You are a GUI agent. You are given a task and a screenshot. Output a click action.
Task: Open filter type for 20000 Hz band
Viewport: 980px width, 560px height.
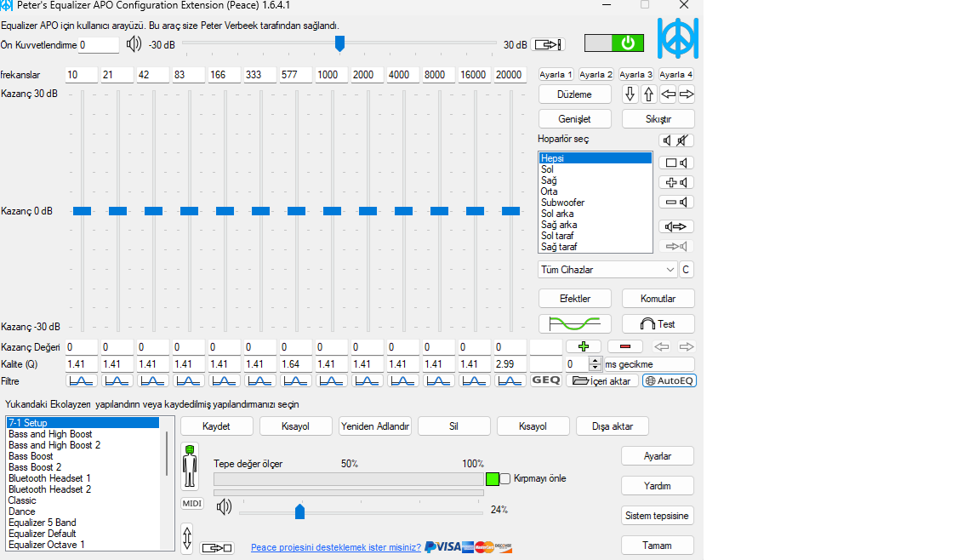tap(510, 380)
